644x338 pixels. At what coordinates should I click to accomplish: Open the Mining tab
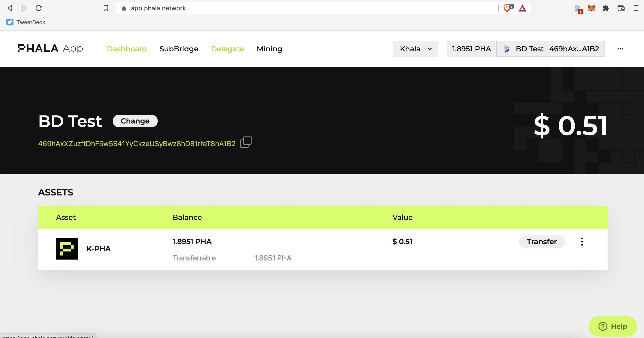coord(269,49)
